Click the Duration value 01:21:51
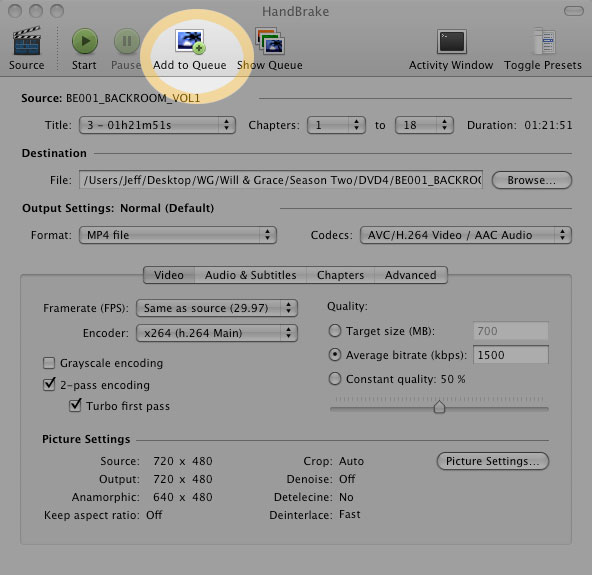Screen dimensions: 592x575 coord(548,125)
